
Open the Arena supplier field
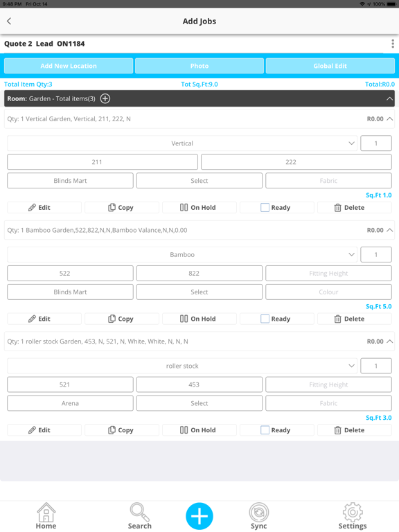70,403
